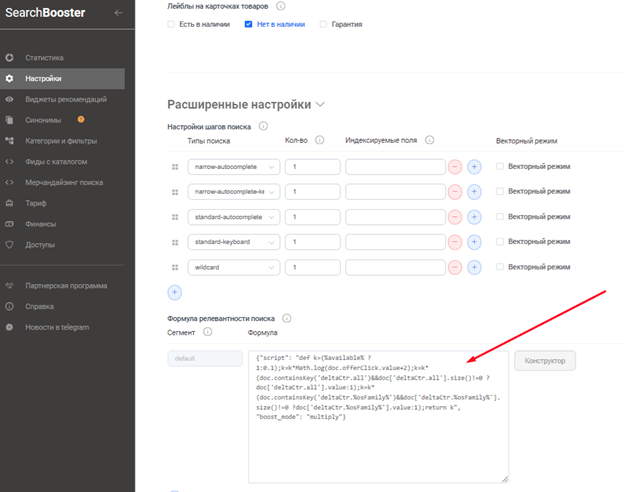Collapse sidebar with the arrow next to SearchBooster
This screenshot has width=624, height=492.
(119, 13)
